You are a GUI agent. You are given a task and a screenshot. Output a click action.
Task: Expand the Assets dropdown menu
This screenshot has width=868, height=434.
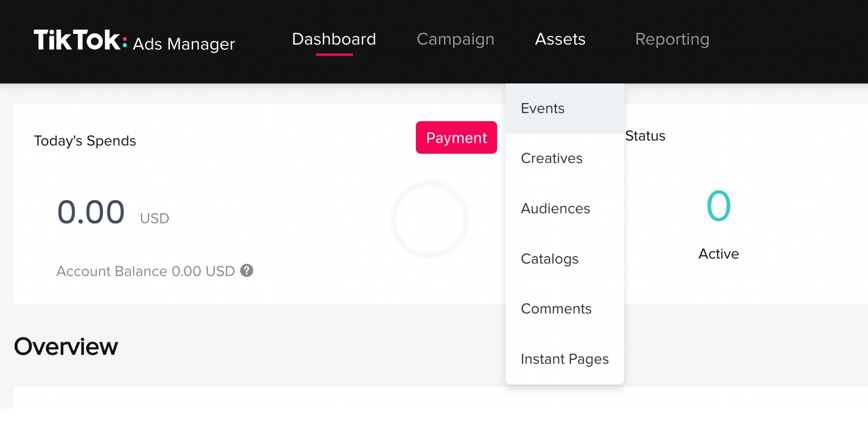coord(560,39)
